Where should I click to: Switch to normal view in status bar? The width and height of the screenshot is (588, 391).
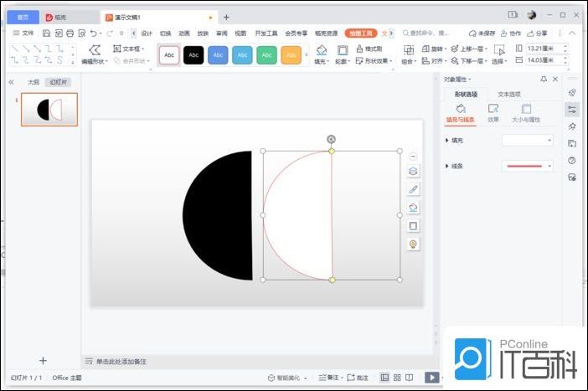point(384,378)
